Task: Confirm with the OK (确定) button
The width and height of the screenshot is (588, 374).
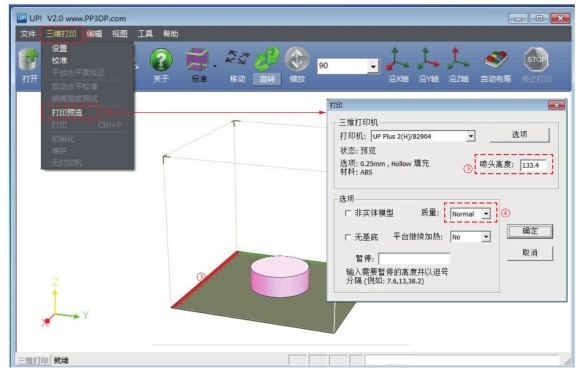Action: [x=530, y=231]
